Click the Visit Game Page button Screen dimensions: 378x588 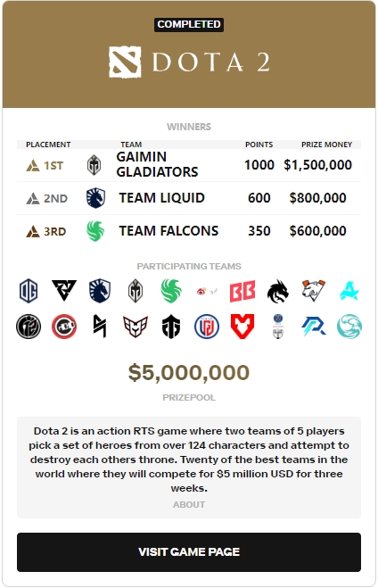click(x=189, y=552)
